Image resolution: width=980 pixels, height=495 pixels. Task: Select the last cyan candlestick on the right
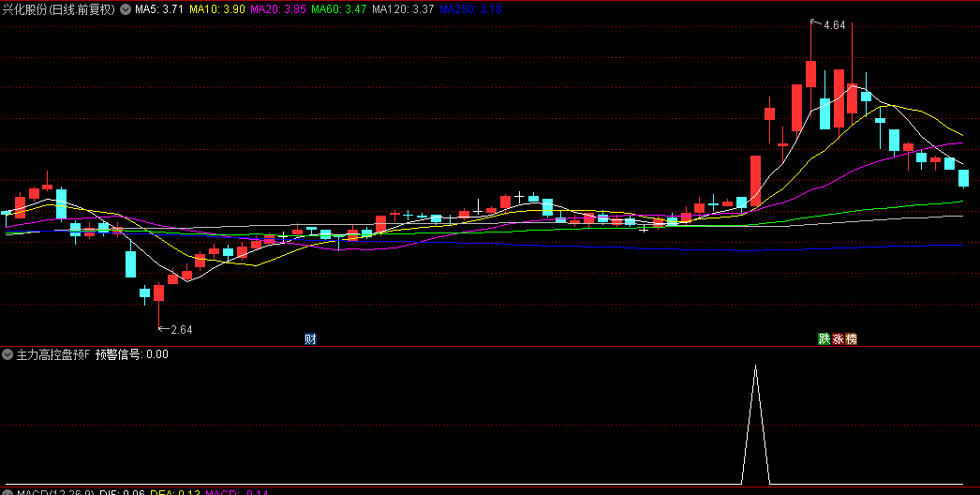963,178
